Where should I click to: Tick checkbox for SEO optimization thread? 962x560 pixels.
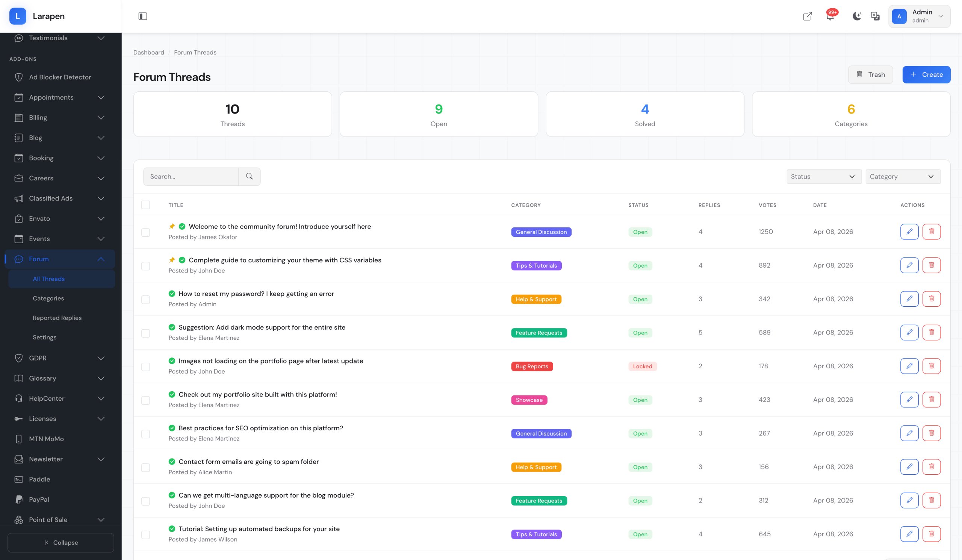click(x=145, y=434)
